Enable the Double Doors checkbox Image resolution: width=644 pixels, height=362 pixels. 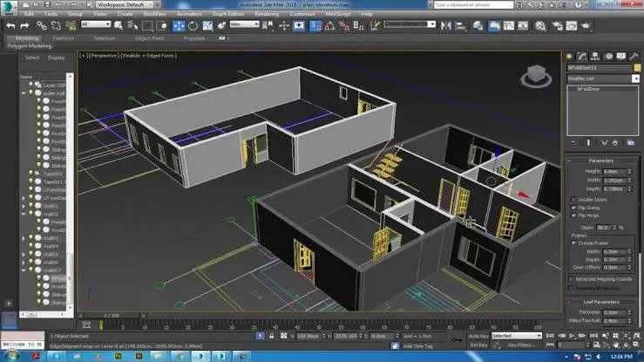coord(573,200)
